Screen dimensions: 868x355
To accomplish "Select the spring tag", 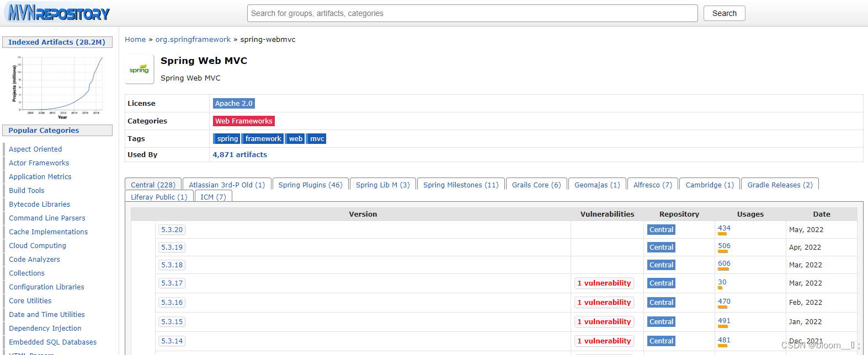I will (x=227, y=139).
